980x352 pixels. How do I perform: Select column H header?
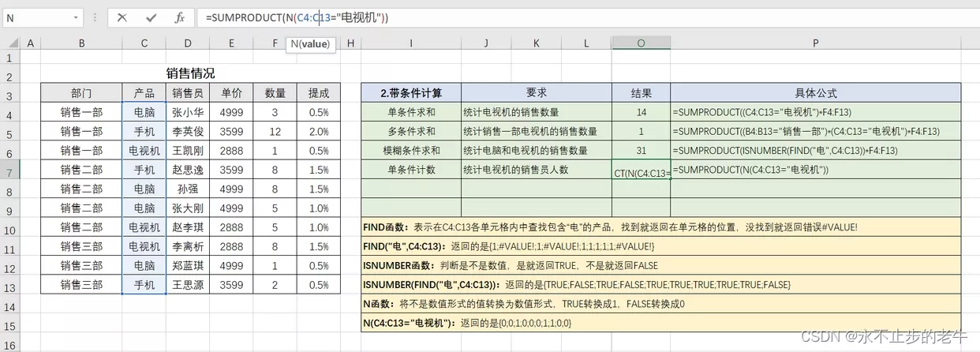click(x=350, y=43)
